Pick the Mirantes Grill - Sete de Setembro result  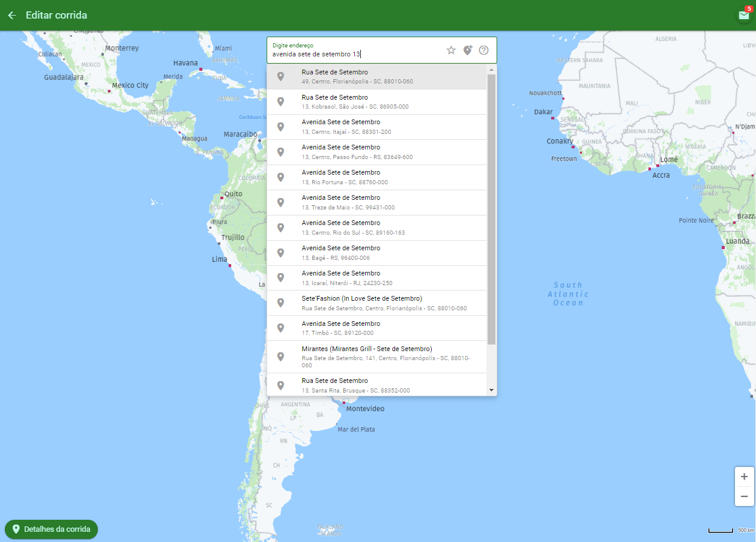pos(376,357)
